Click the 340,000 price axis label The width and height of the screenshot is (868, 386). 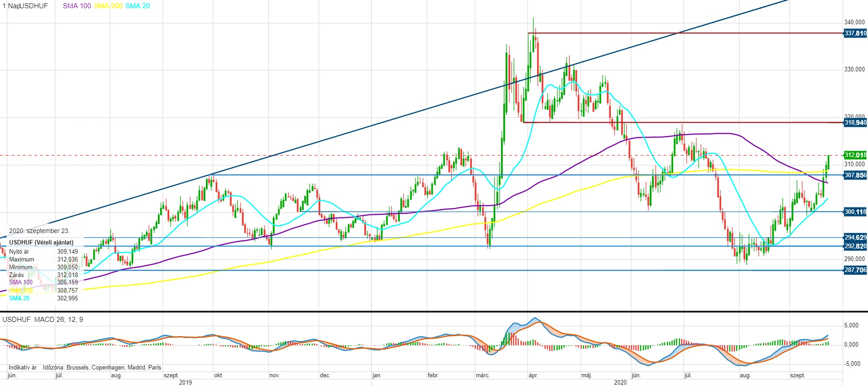[854, 22]
